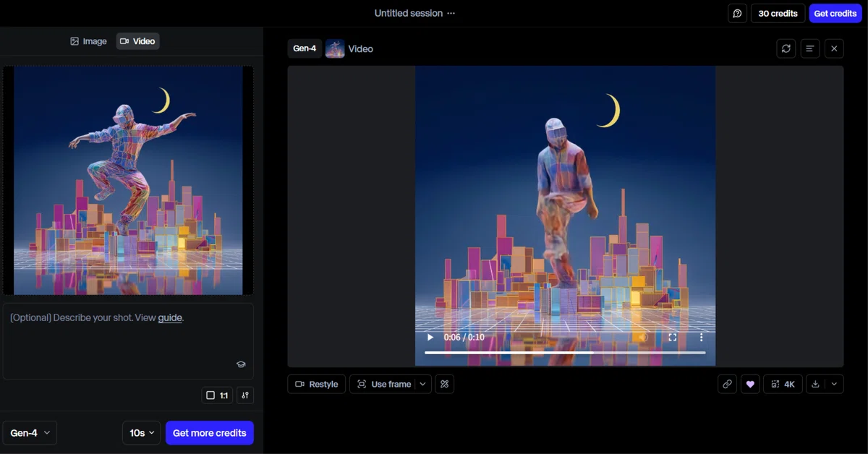Upscale the video to 4K
The width and height of the screenshot is (868, 454).
783,384
